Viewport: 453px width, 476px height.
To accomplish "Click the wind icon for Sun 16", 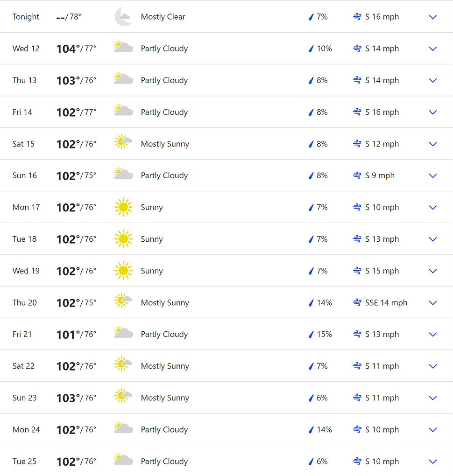I will click(357, 175).
